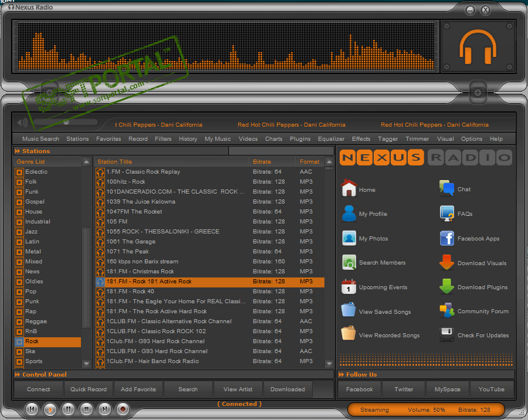Viewport: 528px width, 420px height.
Task: Click the Previous track button
Action: click(32, 409)
